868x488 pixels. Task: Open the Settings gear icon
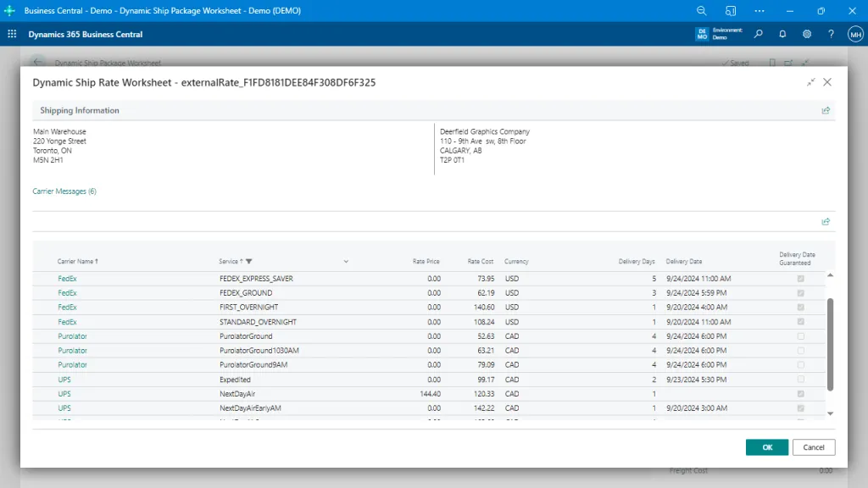pyautogui.click(x=807, y=34)
